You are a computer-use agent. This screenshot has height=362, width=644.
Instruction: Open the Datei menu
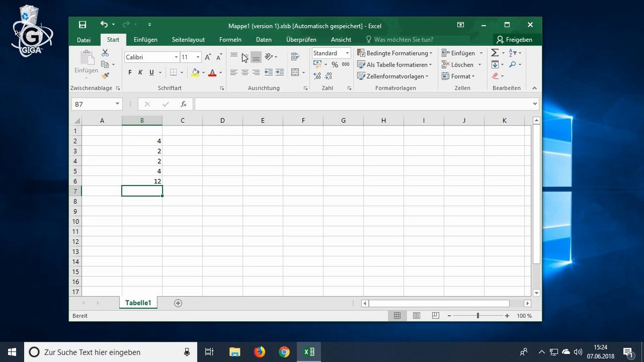click(x=84, y=39)
